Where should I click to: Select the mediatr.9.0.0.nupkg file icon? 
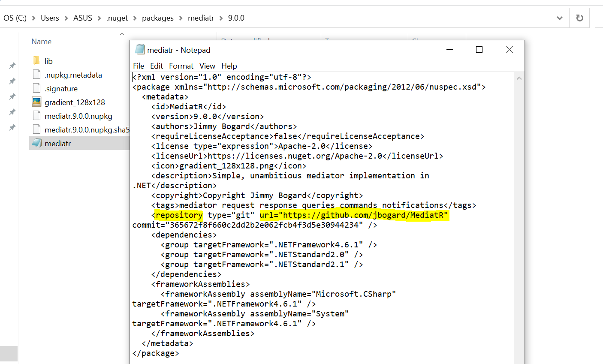[x=37, y=116]
